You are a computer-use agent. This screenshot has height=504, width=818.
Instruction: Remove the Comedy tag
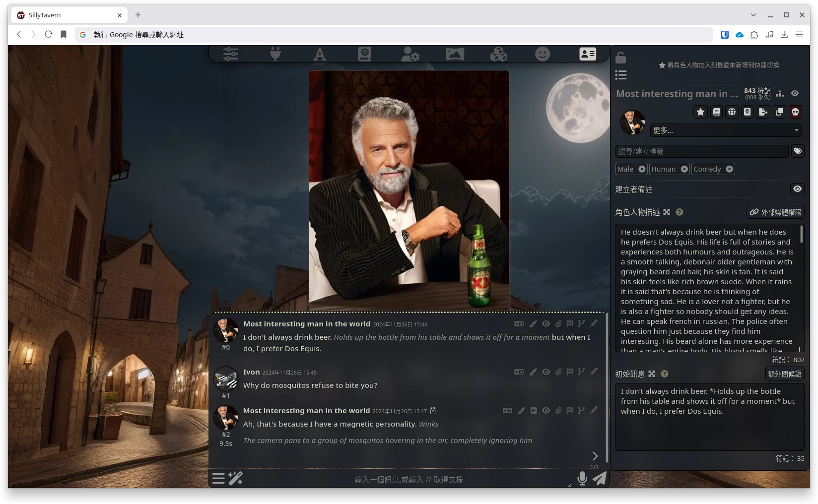tap(729, 169)
